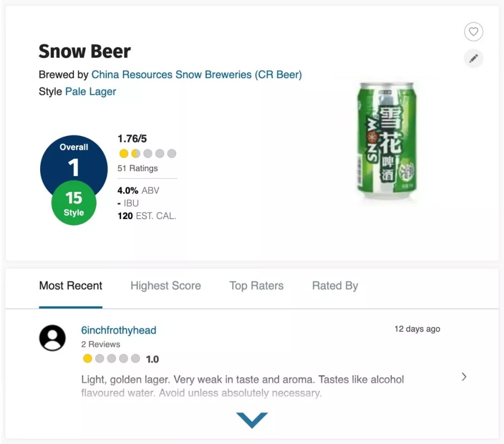Viewport: 504px width, 444px height.
Task: Click the review's 1.0 star rating
Action: point(120,359)
